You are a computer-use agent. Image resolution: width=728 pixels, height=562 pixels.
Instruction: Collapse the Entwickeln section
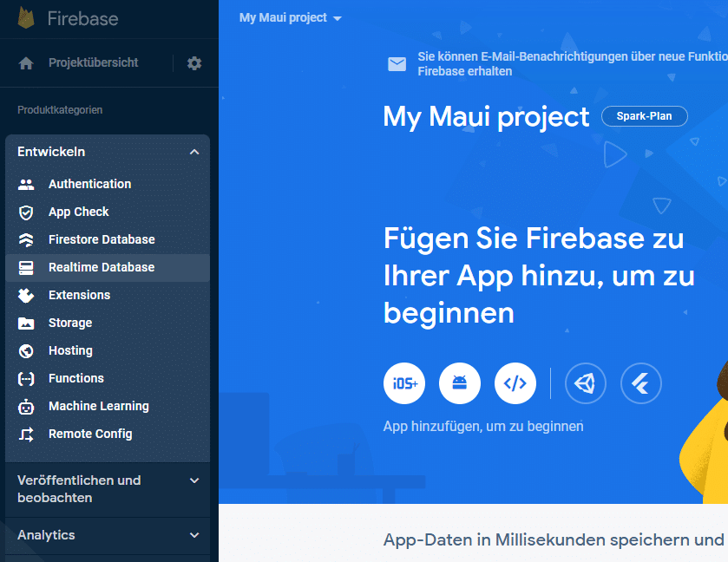pyautogui.click(x=194, y=153)
